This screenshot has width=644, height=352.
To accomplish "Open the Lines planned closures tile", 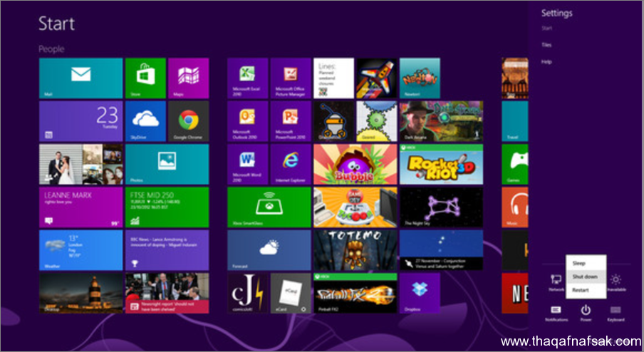I will [334, 78].
